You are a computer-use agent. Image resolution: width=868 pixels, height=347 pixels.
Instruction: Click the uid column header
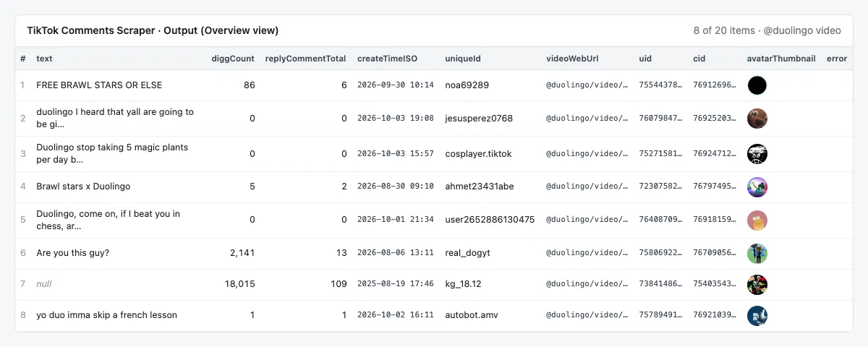645,59
